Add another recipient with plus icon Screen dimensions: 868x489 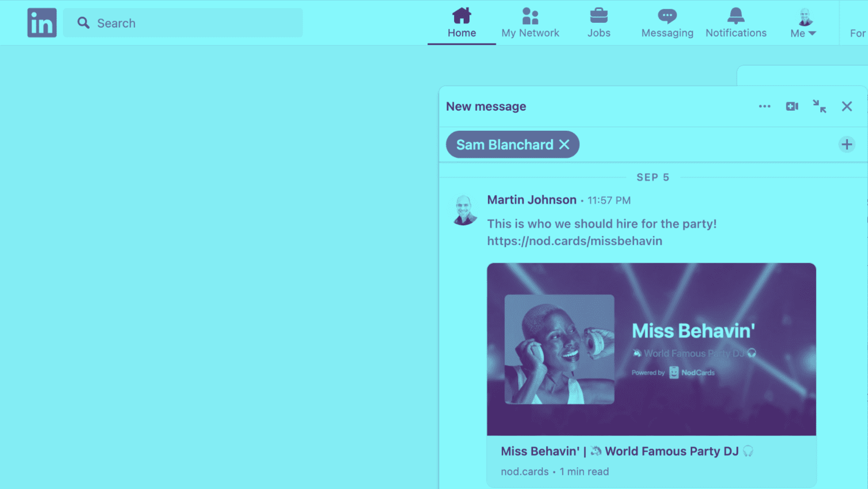click(x=847, y=144)
